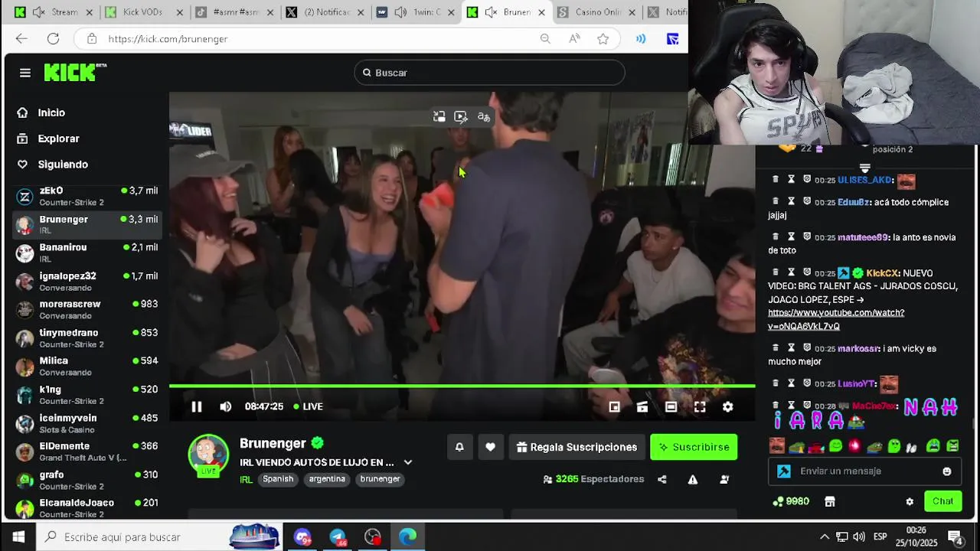The width and height of the screenshot is (980, 551).
Task: Open Brunenger's profile avatar
Action: click(208, 455)
